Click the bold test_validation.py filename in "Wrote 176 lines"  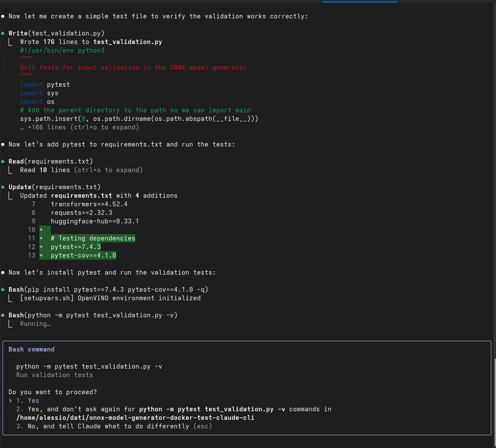127,42
